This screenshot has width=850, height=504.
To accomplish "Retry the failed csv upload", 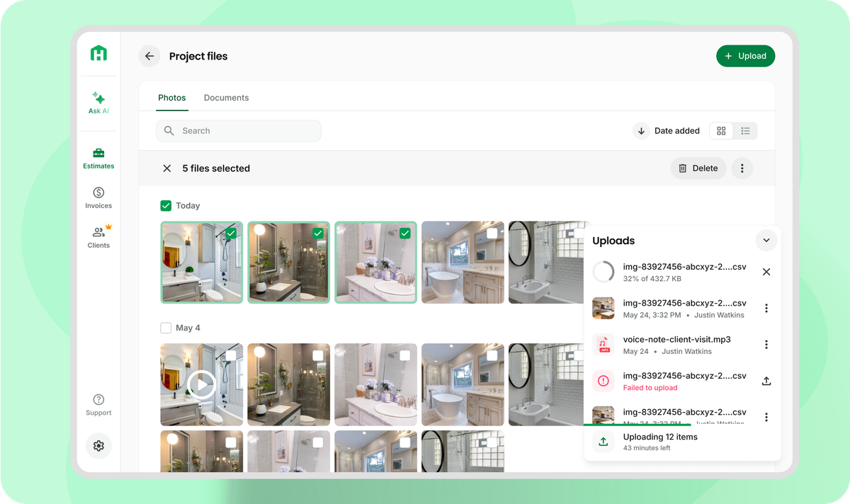I will click(x=766, y=381).
